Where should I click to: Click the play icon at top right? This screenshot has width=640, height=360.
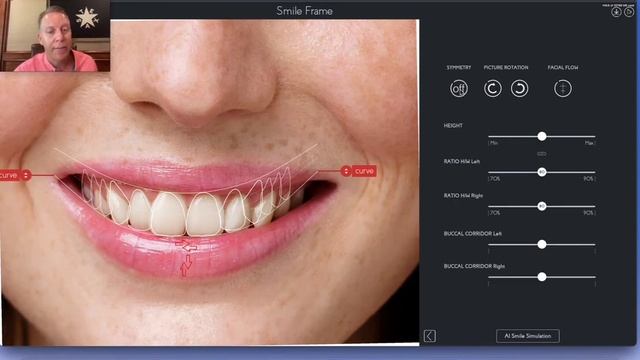point(629,12)
